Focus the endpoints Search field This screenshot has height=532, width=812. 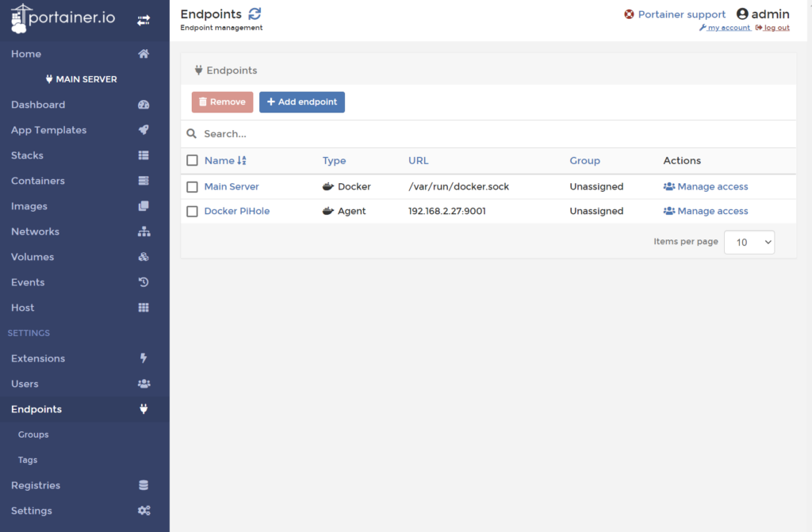point(488,134)
